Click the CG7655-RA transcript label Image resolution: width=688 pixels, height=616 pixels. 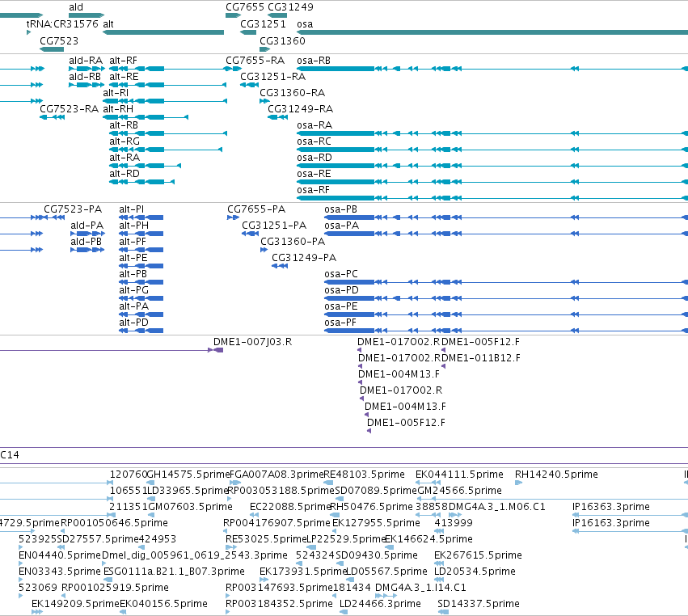tap(255, 61)
